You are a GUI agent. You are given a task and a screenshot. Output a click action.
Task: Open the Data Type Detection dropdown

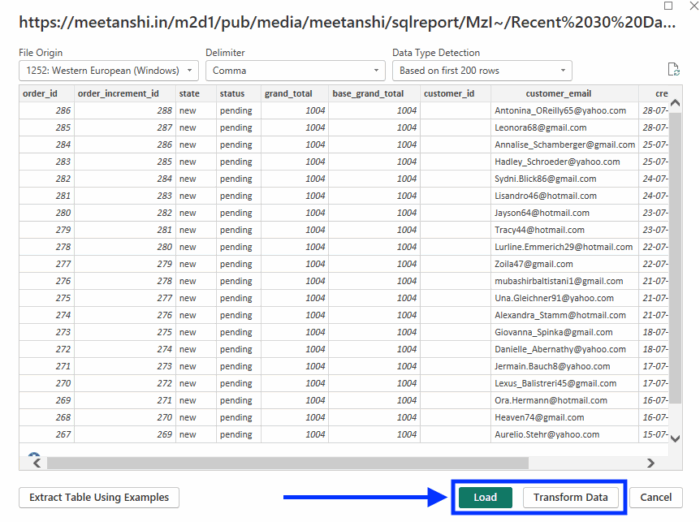coord(482,71)
